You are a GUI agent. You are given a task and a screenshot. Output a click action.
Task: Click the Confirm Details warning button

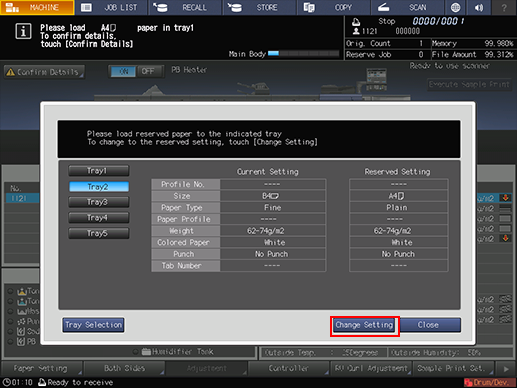(x=44, y=72)
